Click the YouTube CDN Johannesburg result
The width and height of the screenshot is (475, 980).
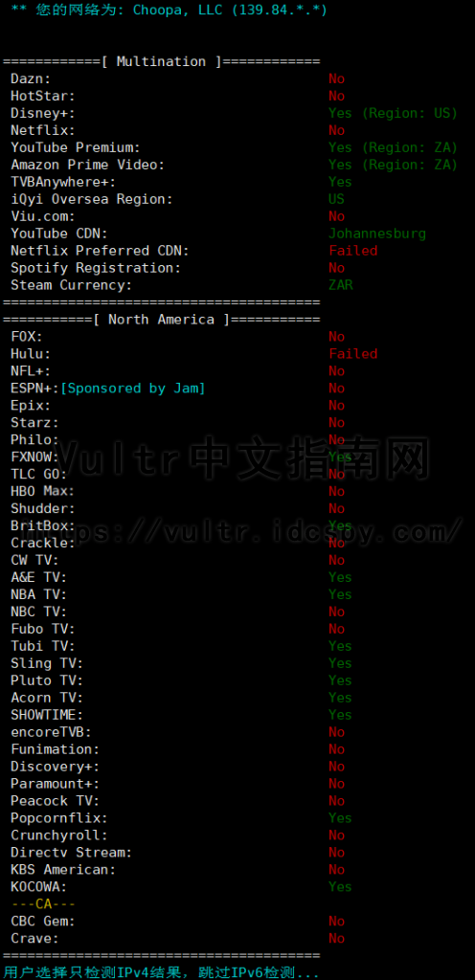[x=377, y=234]
